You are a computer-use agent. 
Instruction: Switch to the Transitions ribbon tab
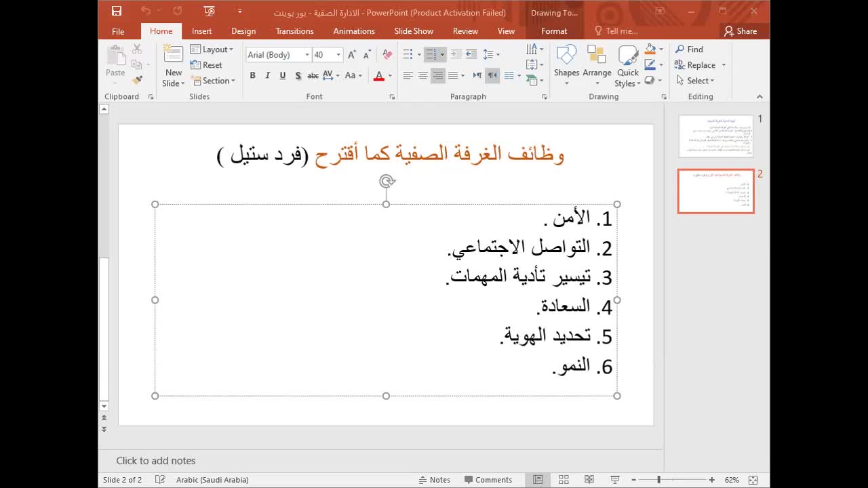click(294, 31)
